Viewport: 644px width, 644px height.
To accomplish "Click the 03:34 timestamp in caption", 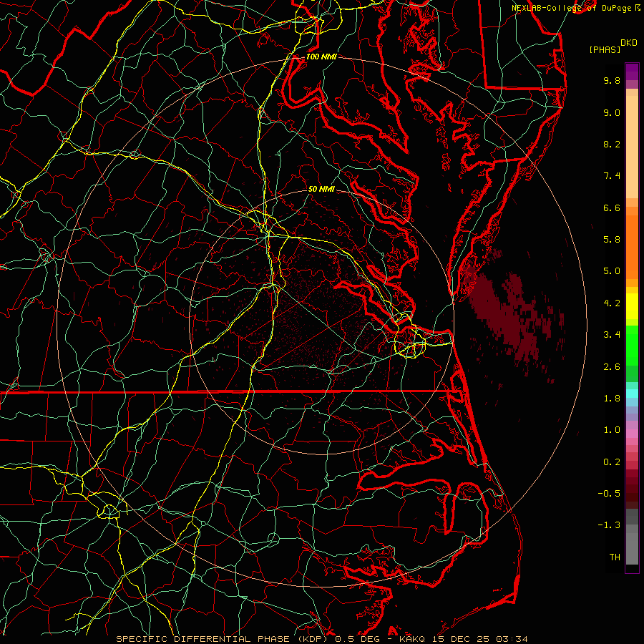I will (x=512, y=639).
